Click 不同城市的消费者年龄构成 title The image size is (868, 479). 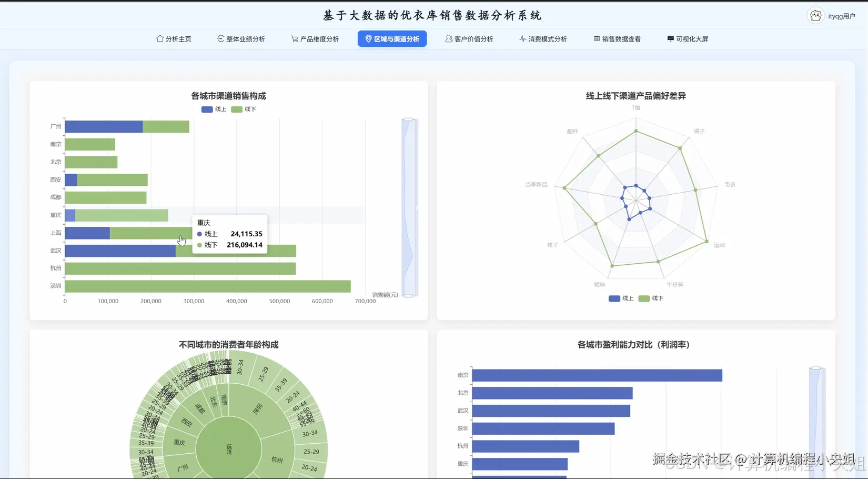pos(228,345)
